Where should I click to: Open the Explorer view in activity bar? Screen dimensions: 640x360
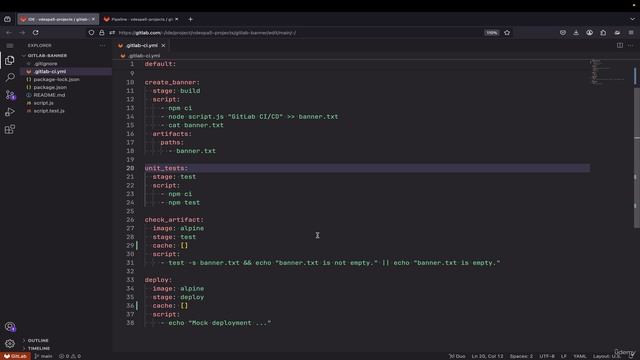[x=10, y=60]
